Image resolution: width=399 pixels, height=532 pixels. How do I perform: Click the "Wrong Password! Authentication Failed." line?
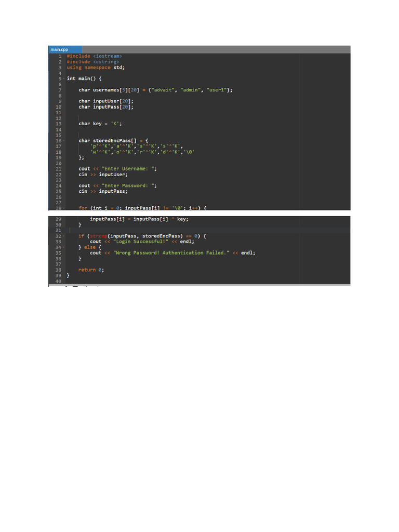pyautogui.click(x=172, y=253)
